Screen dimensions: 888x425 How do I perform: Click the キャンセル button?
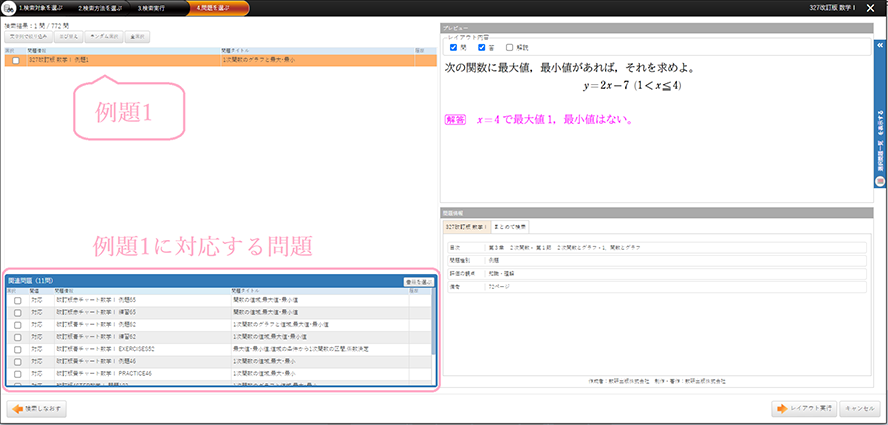858,409
